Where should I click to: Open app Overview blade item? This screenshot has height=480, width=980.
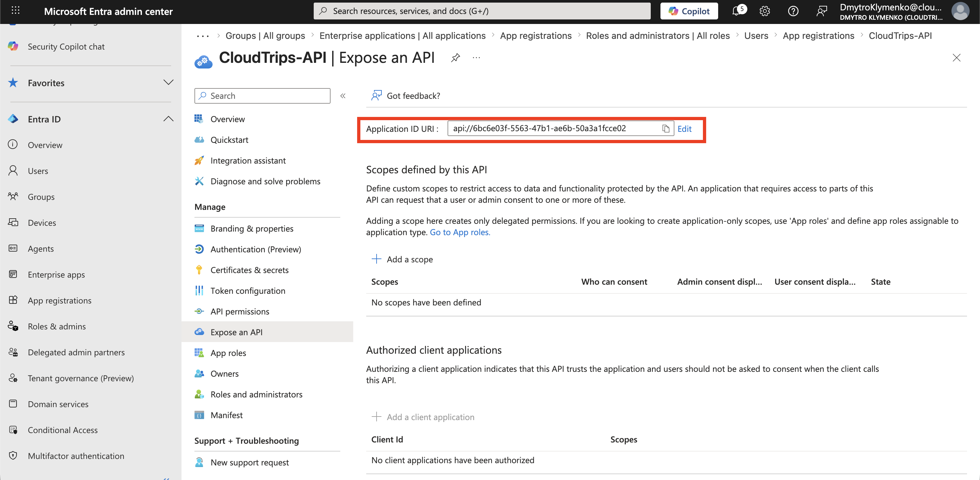coord(227,119)
